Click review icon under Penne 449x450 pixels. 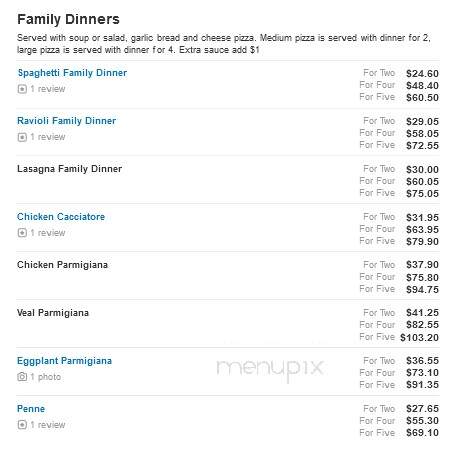coord(22,425)
